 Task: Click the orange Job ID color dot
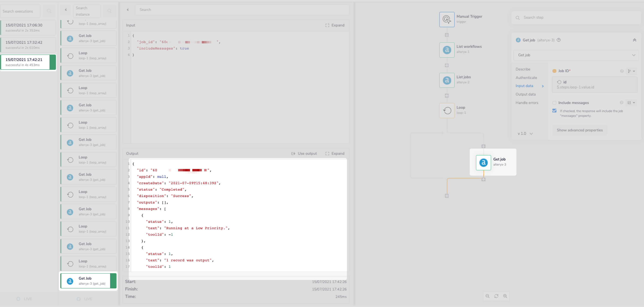[x=554, y=71]
